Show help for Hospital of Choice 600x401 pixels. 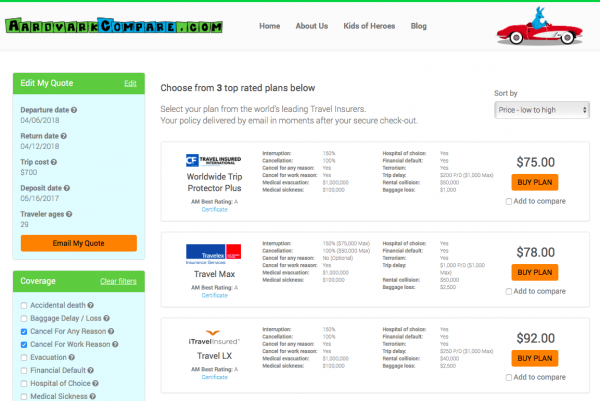(x=95, y=383)
